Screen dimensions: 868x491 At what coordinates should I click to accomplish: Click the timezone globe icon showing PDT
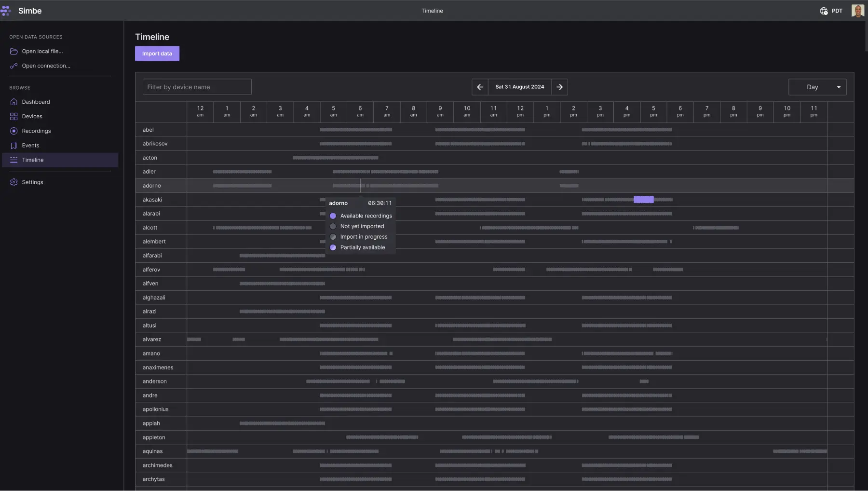(x=824, y=11)
